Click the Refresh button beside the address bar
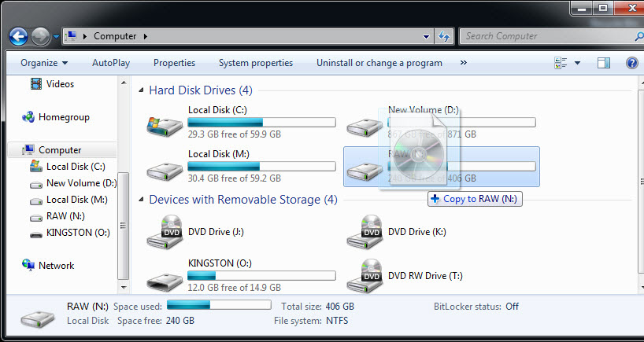The height and width of the screenshot is (342, 644). point(443,36)
